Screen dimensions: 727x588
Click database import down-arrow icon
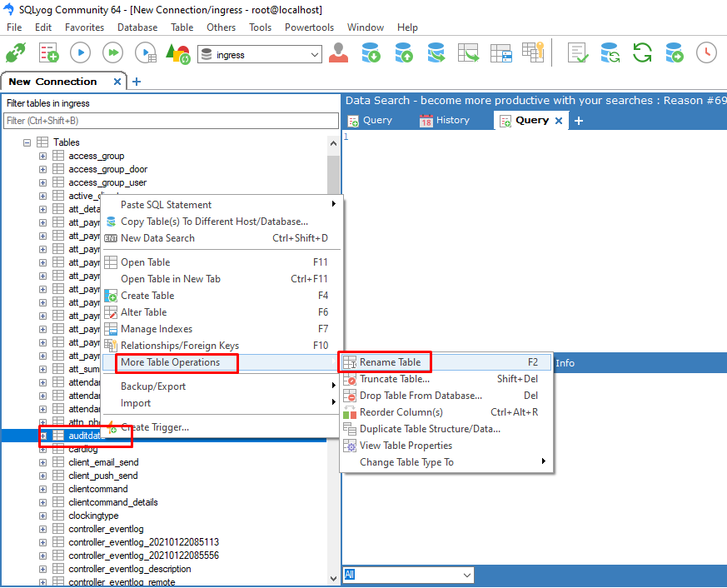click(371, 52)
